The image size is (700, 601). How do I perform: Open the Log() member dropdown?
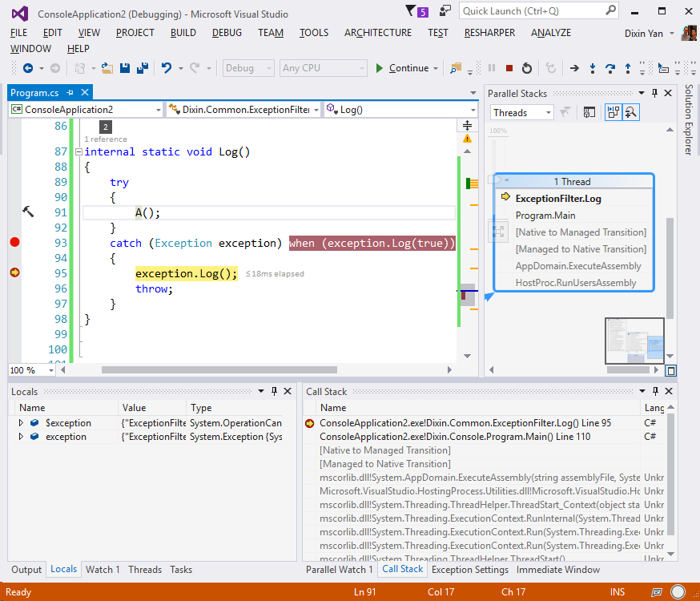(x=400, y=110)
